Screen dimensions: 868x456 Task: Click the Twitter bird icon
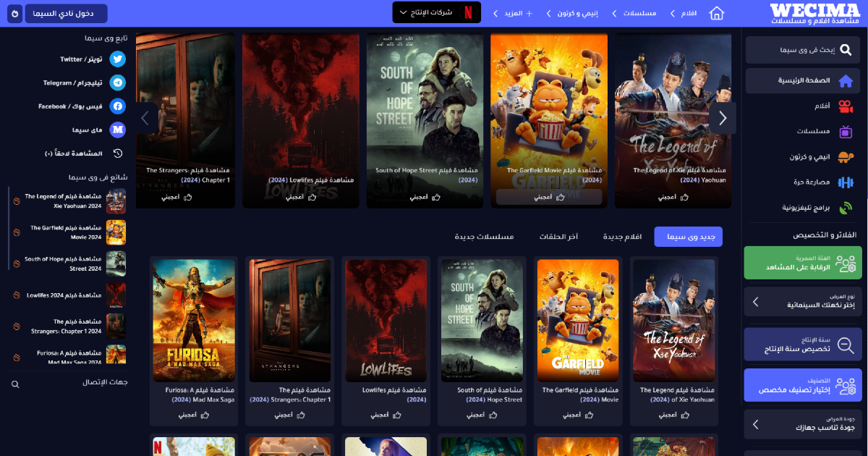point(118,59)
